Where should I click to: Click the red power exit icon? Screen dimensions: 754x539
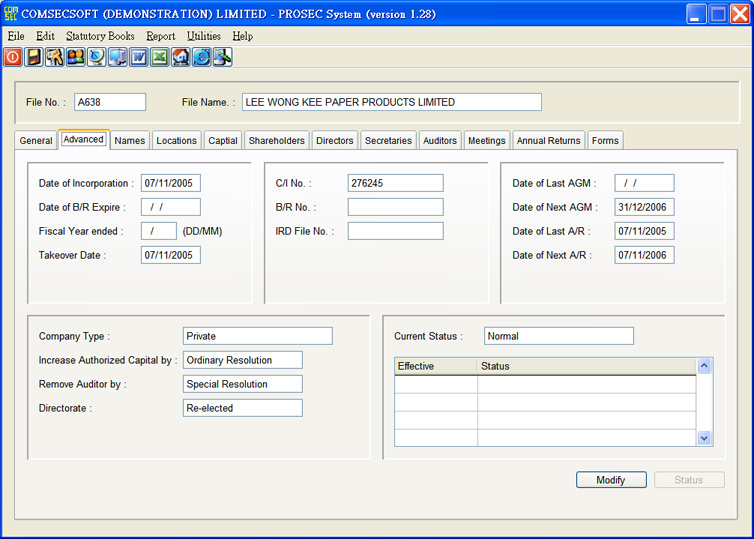[13, 57]
